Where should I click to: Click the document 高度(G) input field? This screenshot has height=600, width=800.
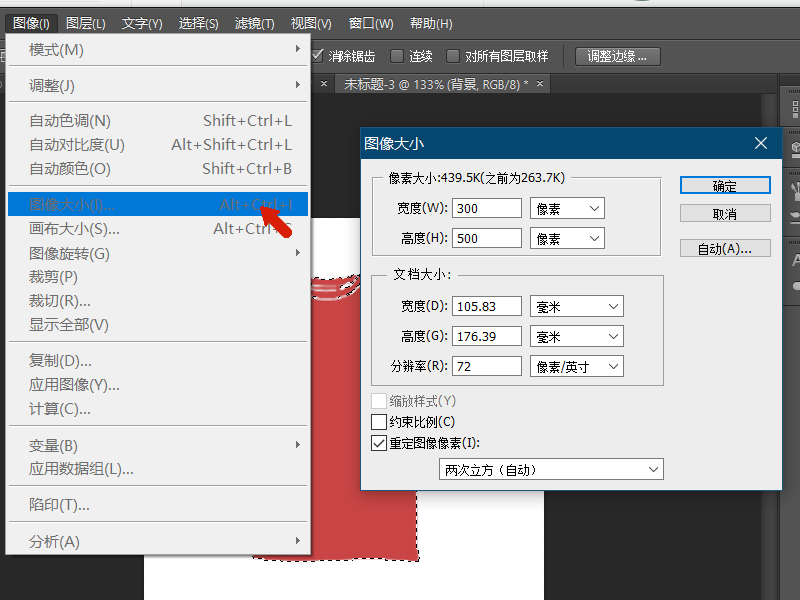[x=487, y=336]
